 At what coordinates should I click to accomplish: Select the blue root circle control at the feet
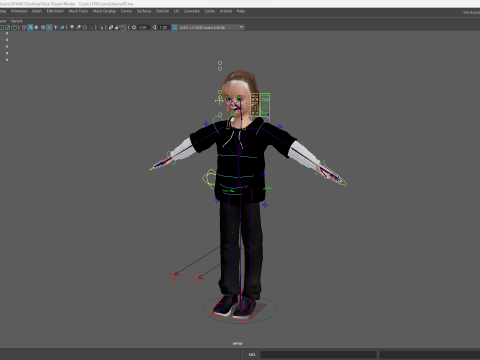pos(240,310)
